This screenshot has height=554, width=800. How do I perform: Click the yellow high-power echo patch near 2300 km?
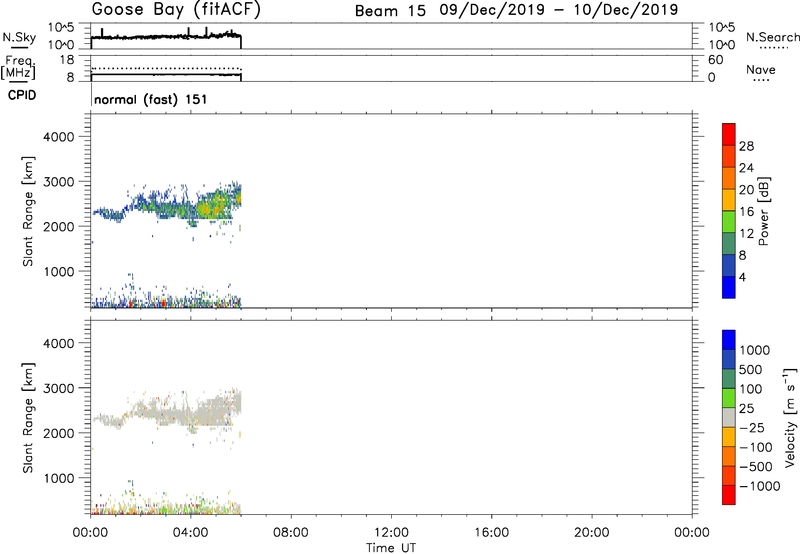205,208
